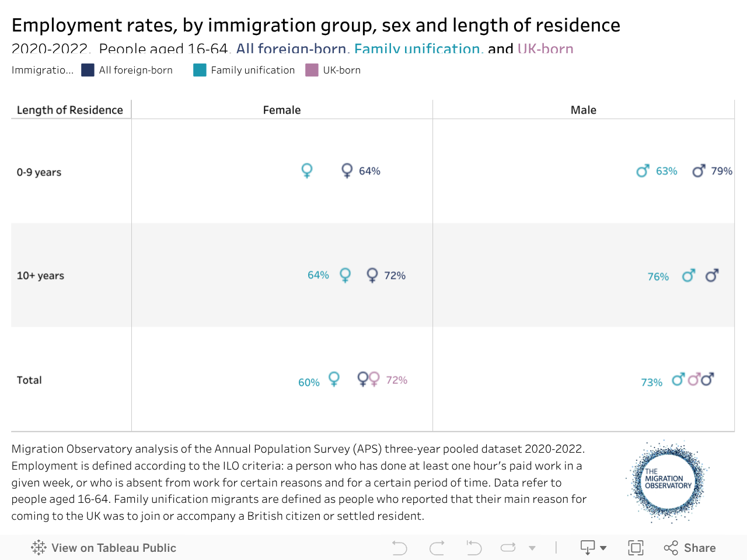747x560 pixels.
Task: Click the Share button
Action: click(x=690, y=548)
